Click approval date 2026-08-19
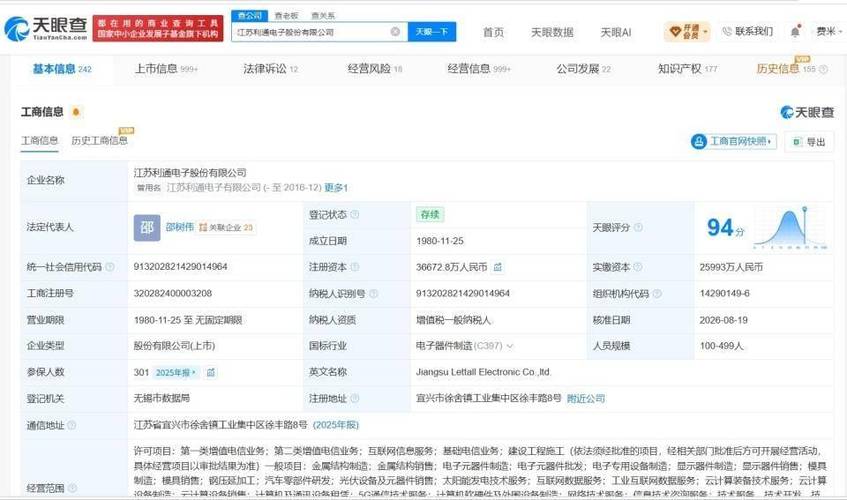The image size is (847, 500). [723, 320]
